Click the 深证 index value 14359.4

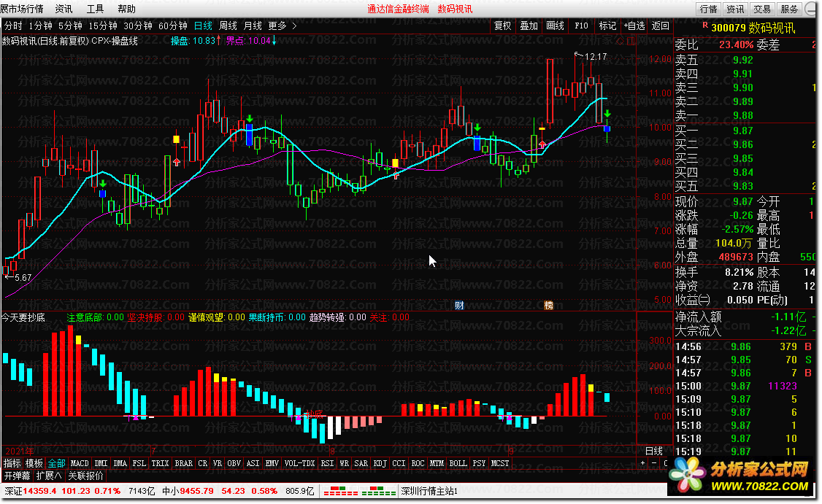point(40,491)
